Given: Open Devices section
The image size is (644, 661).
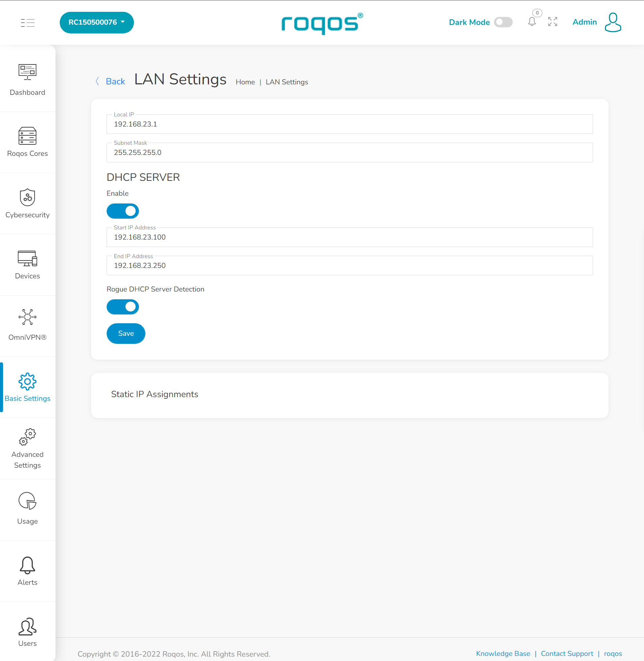Looking at the screenshot, I should (27, 265).
